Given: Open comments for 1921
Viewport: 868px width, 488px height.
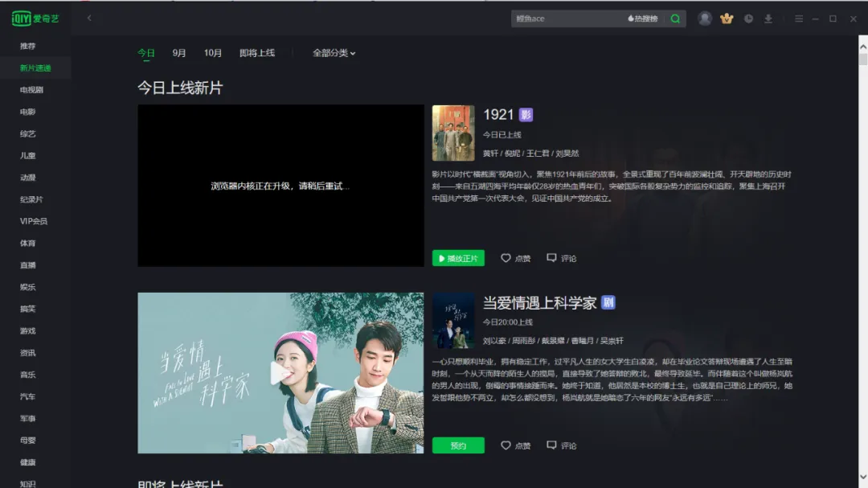Looking at the screenshot, I should [561, 258].
